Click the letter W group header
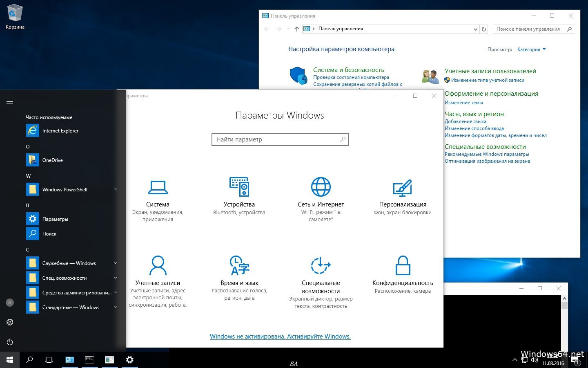The image size is (588, 368). tap(28, 176)
